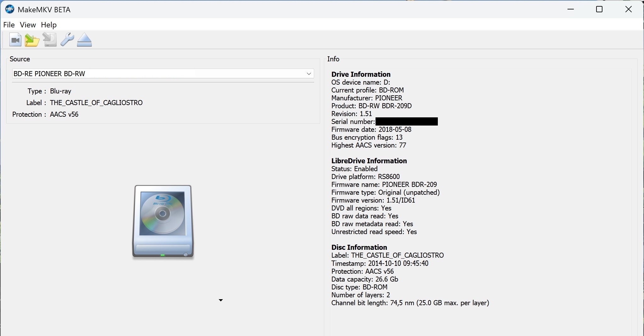Screen dimensions: 644x336
Task: Click the Drive Information heading in Info panel
Action: coord(361,74)
